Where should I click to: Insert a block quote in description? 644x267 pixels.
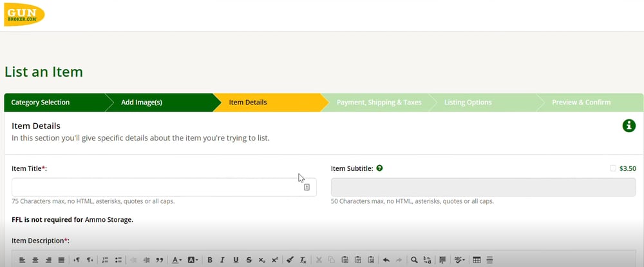[x=159, y=260]
